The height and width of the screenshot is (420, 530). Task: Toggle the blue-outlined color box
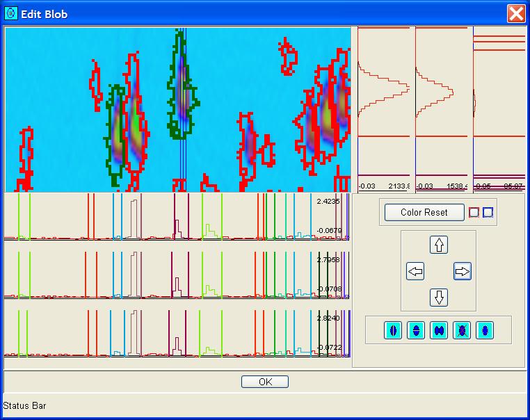click(x=488, y=213)
